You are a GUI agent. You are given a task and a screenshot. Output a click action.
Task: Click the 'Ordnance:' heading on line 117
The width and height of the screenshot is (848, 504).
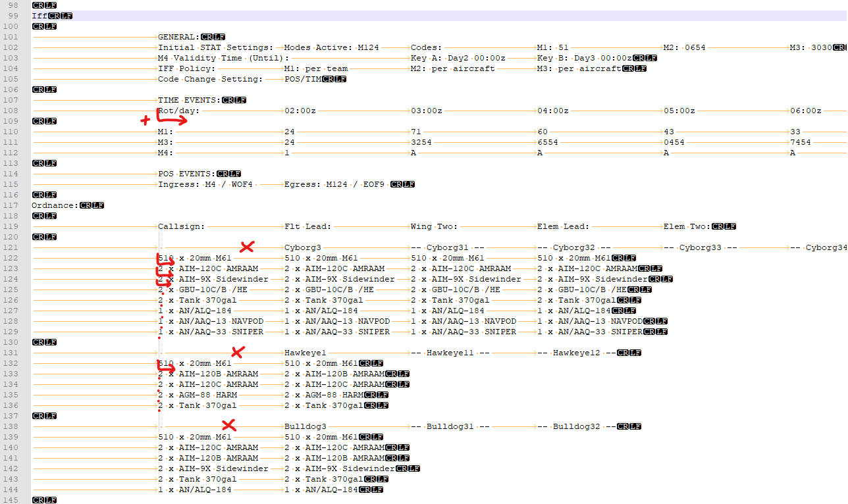(55, 205)
